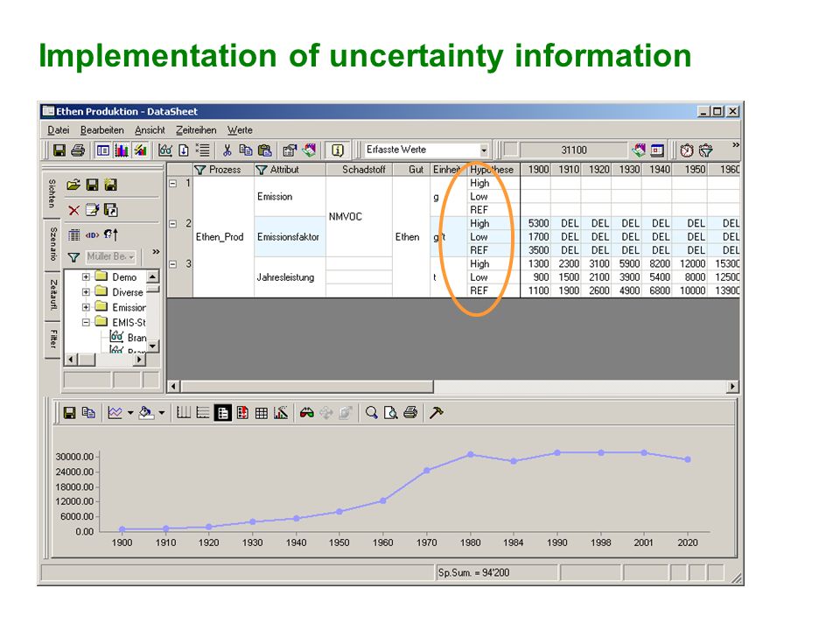Click the grid table icon in side panel
Image resolution: width=840 pixels, height=630 pixels.
tap(73, 234)
